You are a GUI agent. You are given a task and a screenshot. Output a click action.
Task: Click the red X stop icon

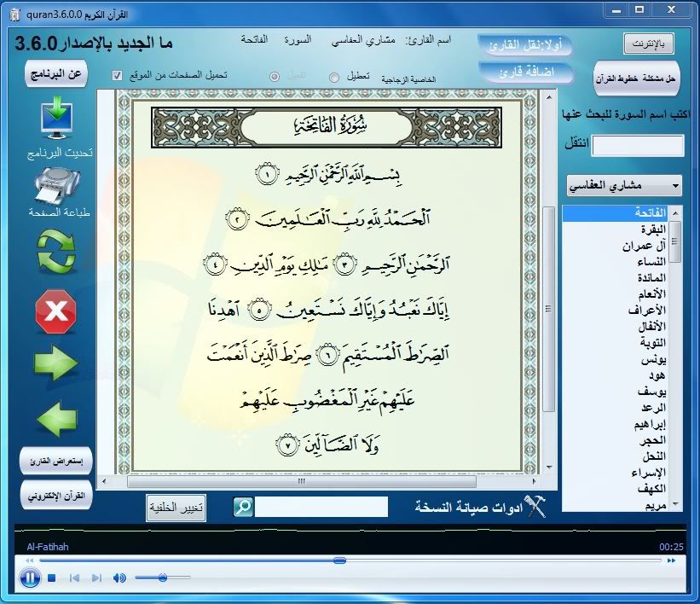pyautogui.click(x=55, y=311)
